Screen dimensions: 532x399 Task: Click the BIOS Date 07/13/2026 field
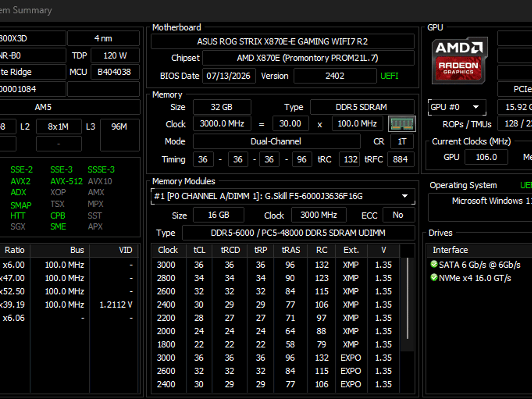[229, 76]
